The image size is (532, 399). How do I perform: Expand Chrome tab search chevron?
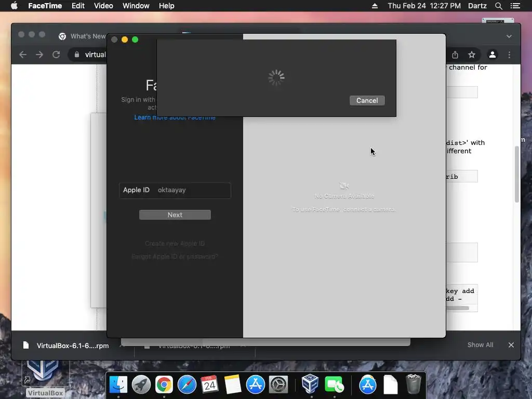pos(509,36)
